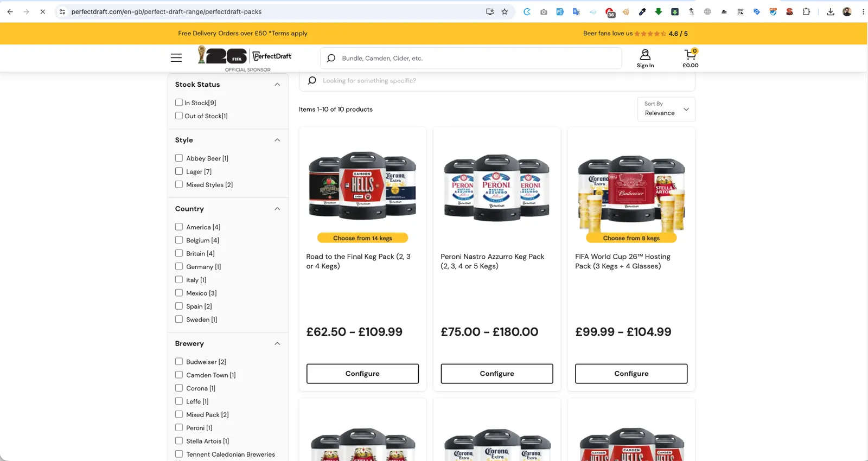The height and width of the screenshot is (461, 868).
Task: Click the red extension icon with 36 badge
Action: [610, 12]
